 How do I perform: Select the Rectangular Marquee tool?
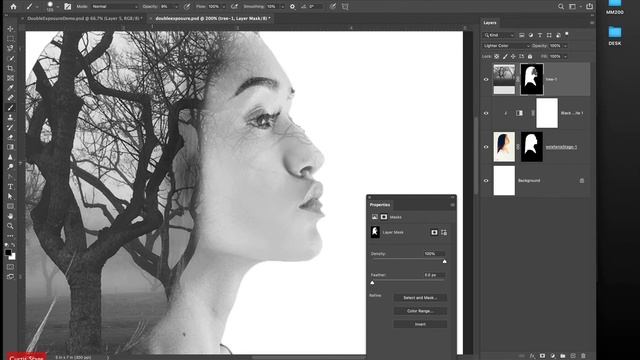[x=11, y=38]
